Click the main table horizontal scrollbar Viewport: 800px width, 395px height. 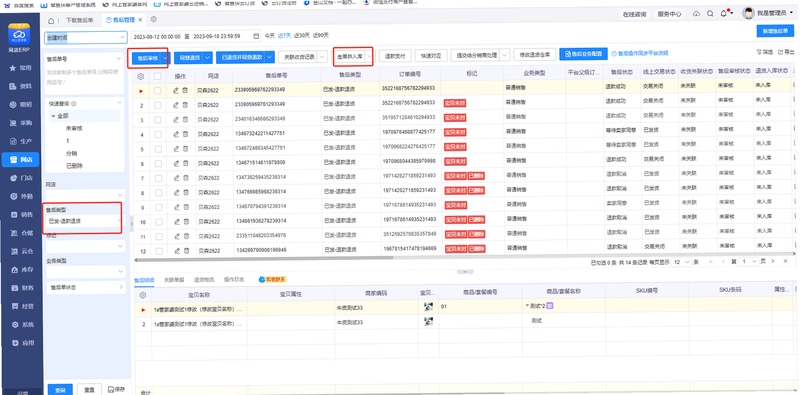tap(265, 258)
